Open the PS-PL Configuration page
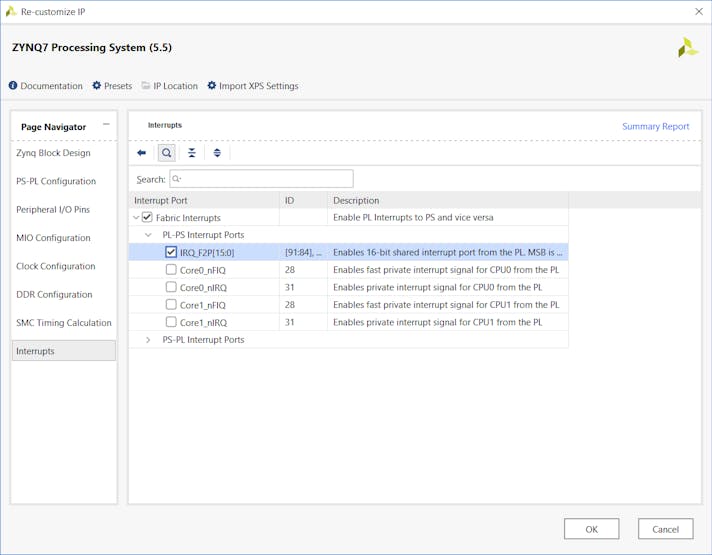This screenshot has width=712, height=555. coord(56,181)
